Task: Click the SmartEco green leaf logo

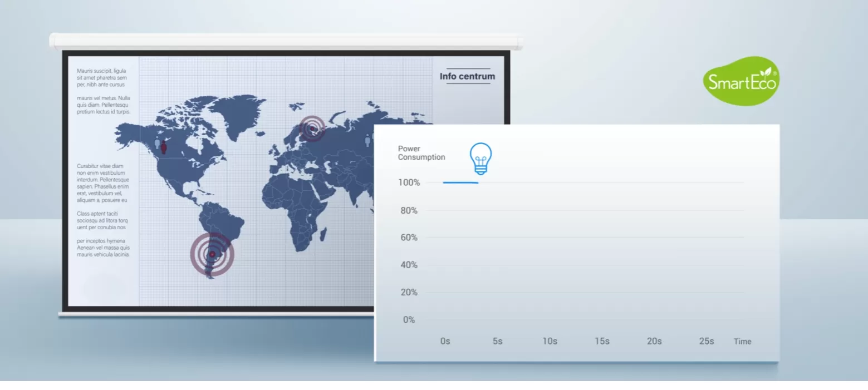Action: tap(741, 81)
